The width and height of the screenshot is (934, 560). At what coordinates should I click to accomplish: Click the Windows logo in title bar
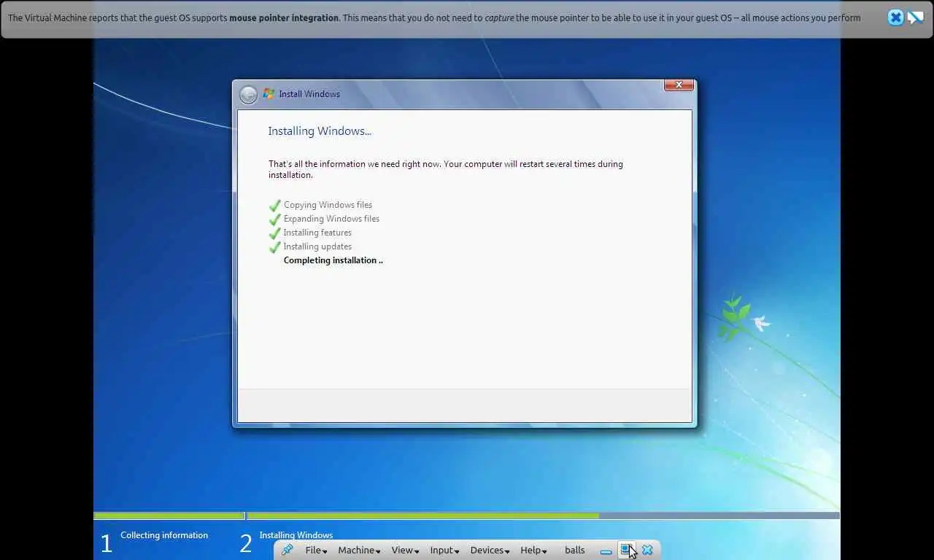pos(269,94)
